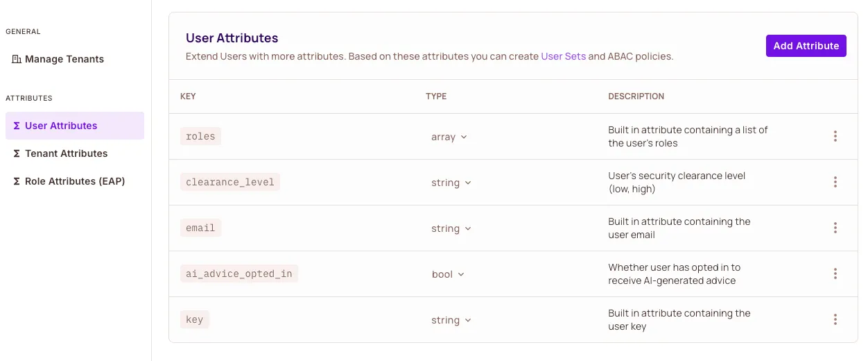Open the three-dot menu for clearance_level row
This screenshot has height=361, width=868.
tap(835, 183)
